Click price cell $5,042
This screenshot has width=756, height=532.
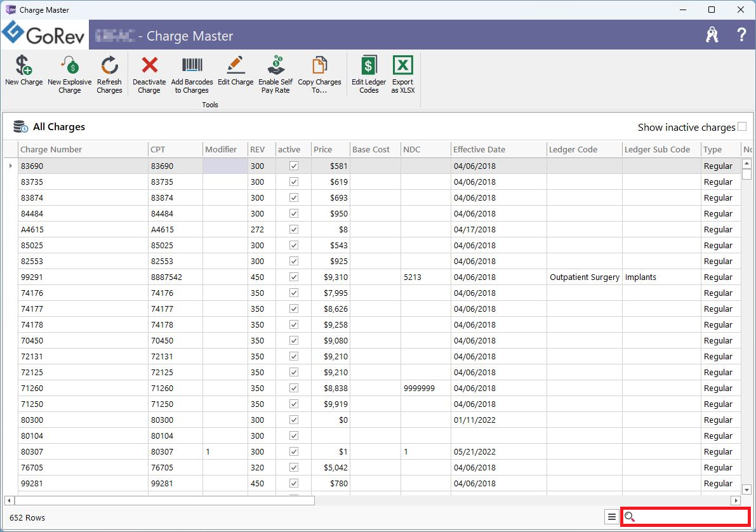click(x=330, y=467)
